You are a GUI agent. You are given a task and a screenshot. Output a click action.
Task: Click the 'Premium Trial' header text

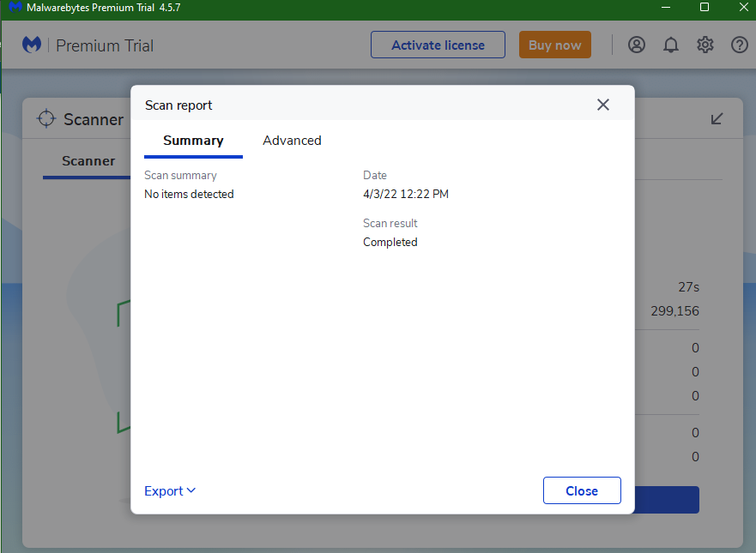click(x=105, y=45)
